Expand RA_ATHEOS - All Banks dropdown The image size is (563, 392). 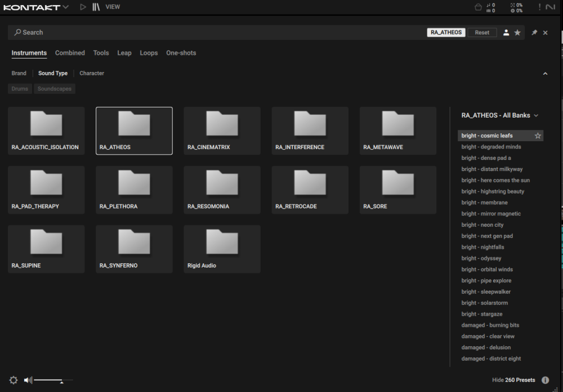pyautogui.click(x=500, y=115)
